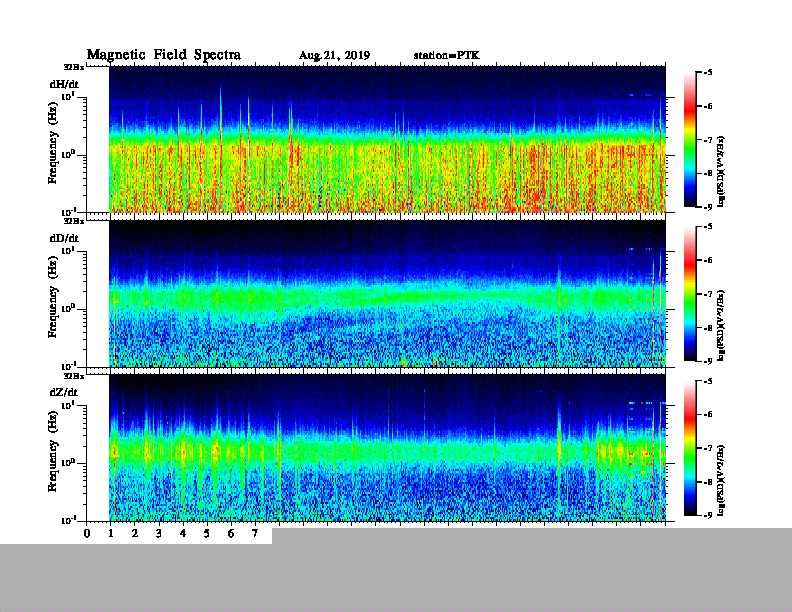The height and width of the screenshot is (612, 792).
Task: Click hour tick label "2" on time axis
Action: click(x=135, y=534)
